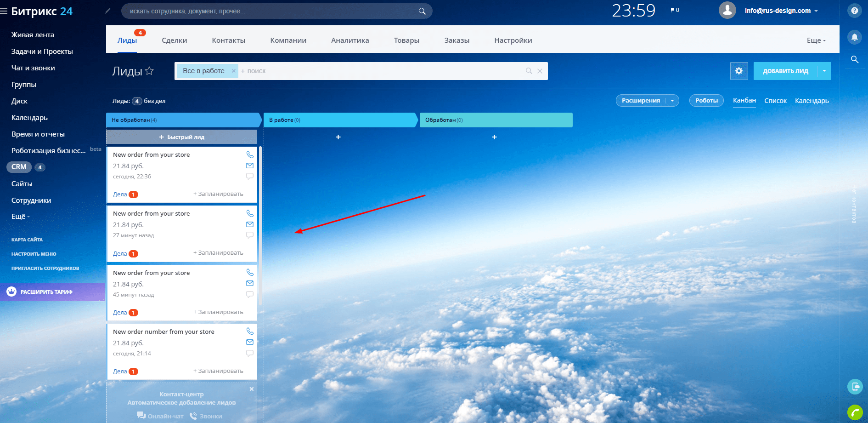
Task: Click the comment icon on third lead card
Action: [250, 294]
